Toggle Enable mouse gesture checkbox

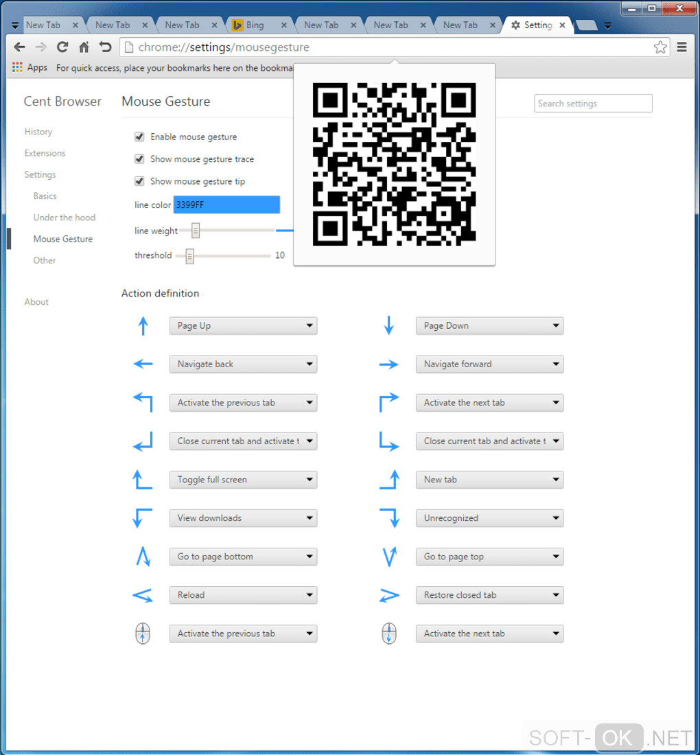coord(139,137)
